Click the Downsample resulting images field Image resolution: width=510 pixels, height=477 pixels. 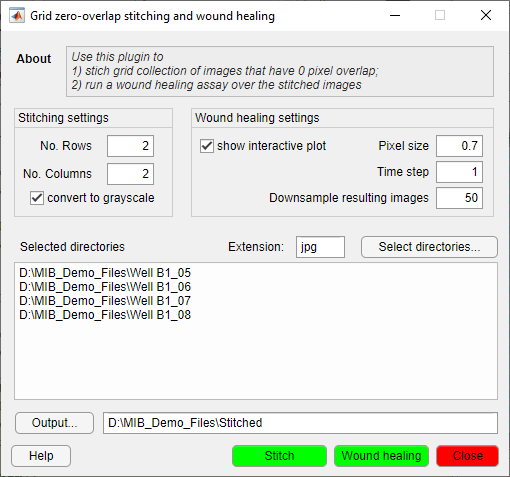pos(459,198)
